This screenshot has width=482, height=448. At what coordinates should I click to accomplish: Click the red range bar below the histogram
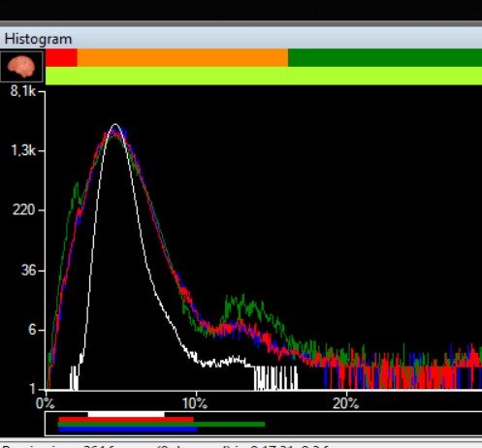[126, 419]
